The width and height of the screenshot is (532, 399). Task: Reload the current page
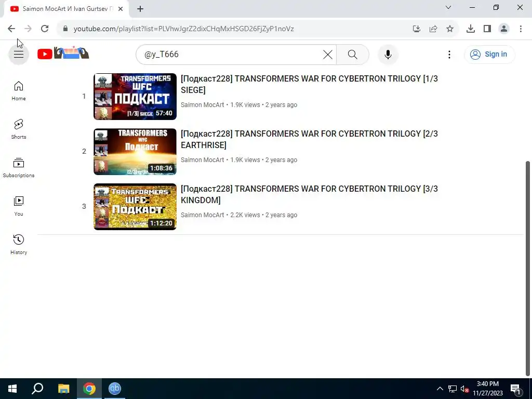(45, 29)
